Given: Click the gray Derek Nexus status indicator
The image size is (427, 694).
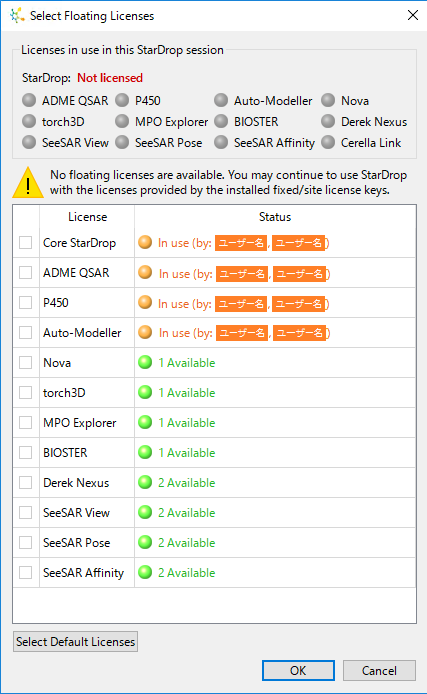Looking at the screenshot, I should coord(328,121).
